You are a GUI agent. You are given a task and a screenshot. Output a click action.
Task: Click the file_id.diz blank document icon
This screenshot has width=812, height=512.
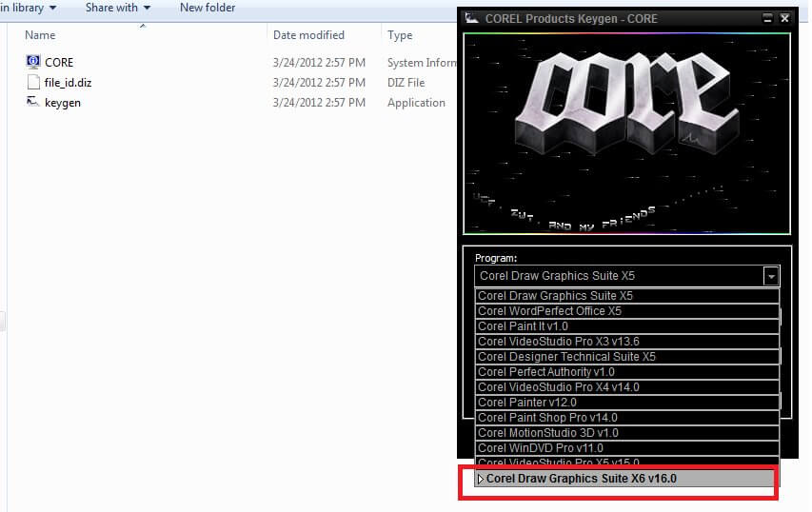coord(33,83)
